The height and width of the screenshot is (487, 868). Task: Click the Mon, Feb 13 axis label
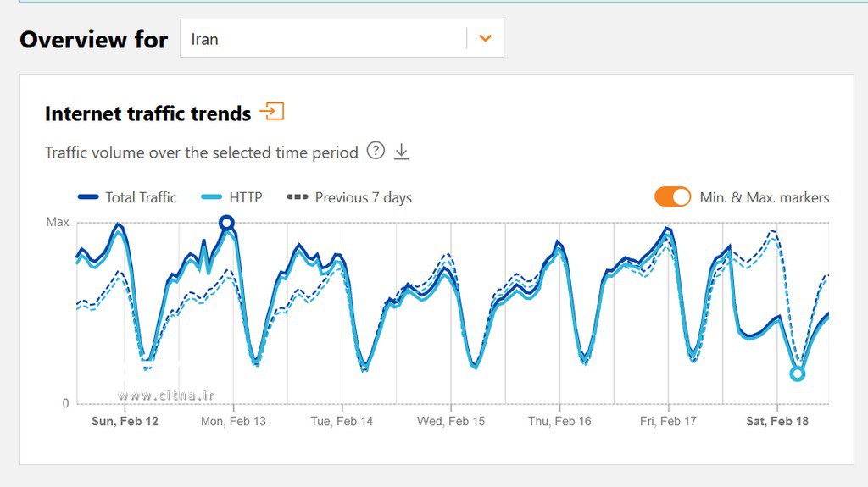(233, 421)
